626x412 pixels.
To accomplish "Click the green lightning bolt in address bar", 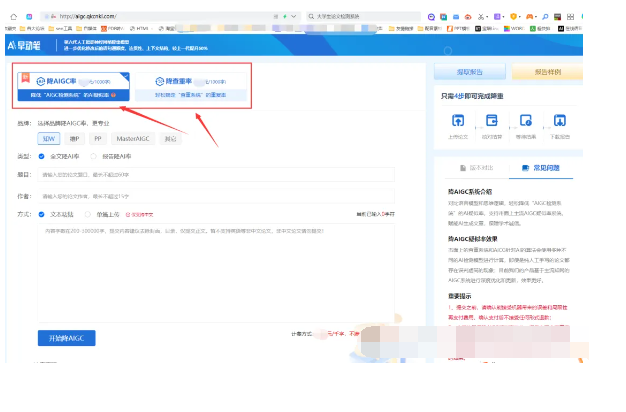I will [x=285, y=16].
